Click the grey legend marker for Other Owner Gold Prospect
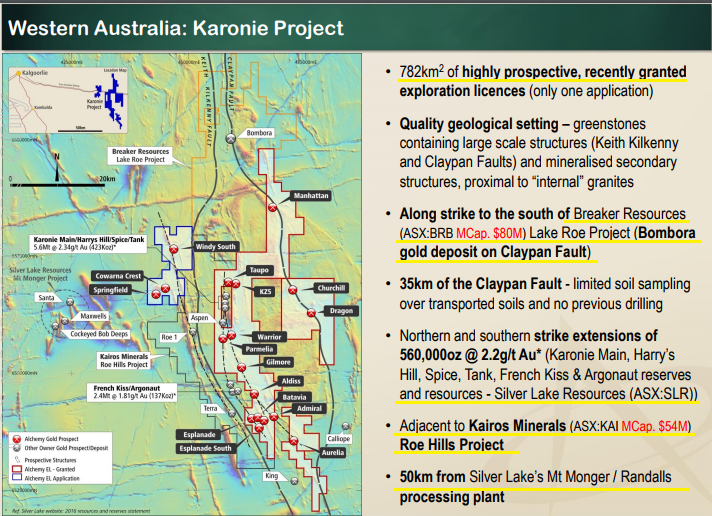 [x=17, y=448]
